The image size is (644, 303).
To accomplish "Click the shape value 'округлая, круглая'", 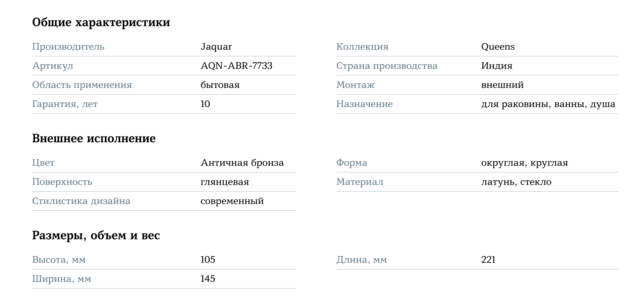I will [x=525, y=163].
